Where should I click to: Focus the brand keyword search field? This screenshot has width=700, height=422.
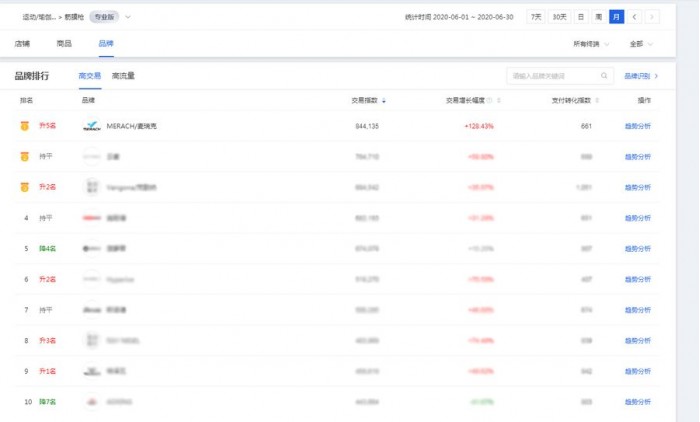(x=560, y=76)
